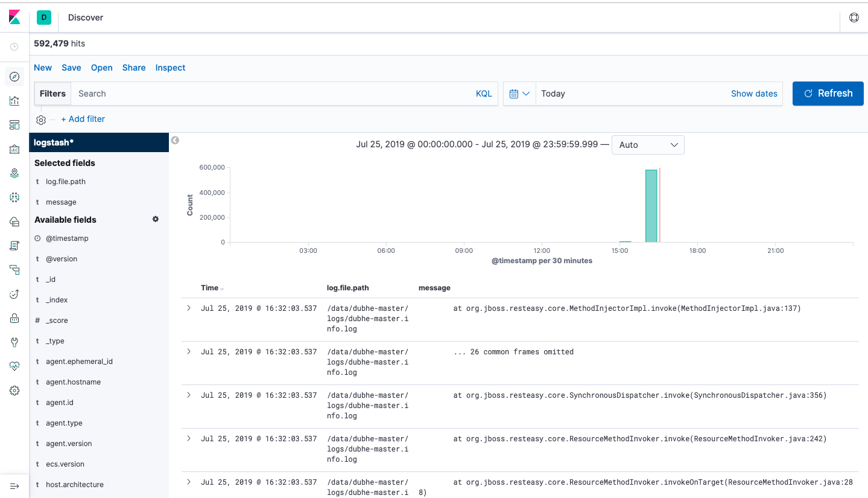The height and width of the screenshot is (498, 868).
Task: Click the Filters button
Action: click(x=52, y=94)
